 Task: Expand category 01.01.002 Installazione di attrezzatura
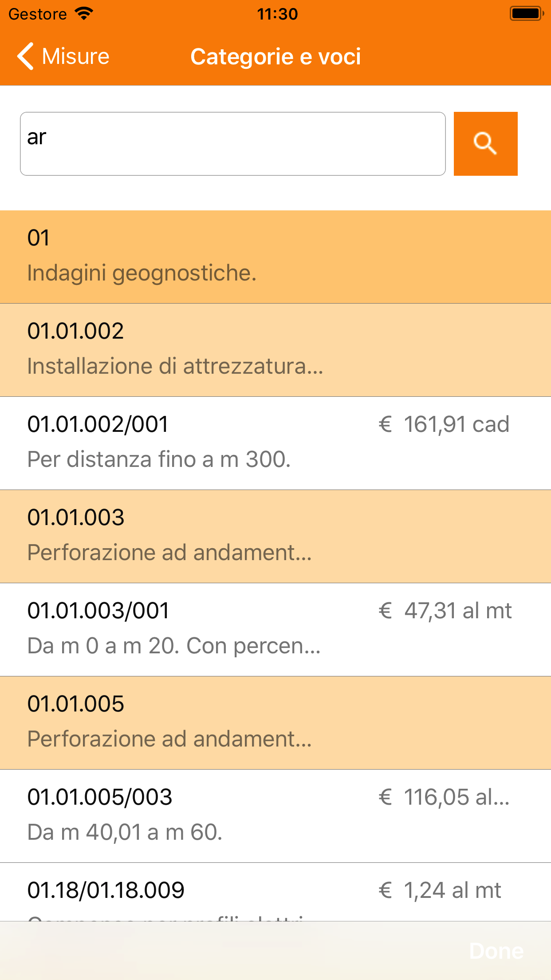pyautogui.click(x=275, y=350)
